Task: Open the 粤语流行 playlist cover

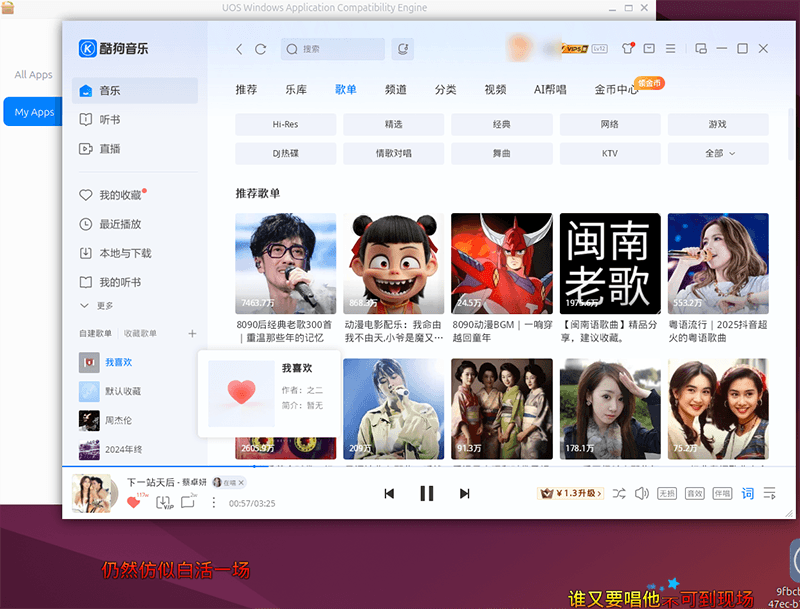Action: (718, 263)
